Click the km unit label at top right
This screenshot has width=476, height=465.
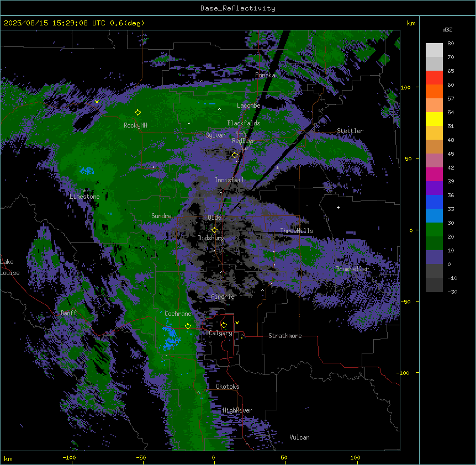(x=411, y=23)
